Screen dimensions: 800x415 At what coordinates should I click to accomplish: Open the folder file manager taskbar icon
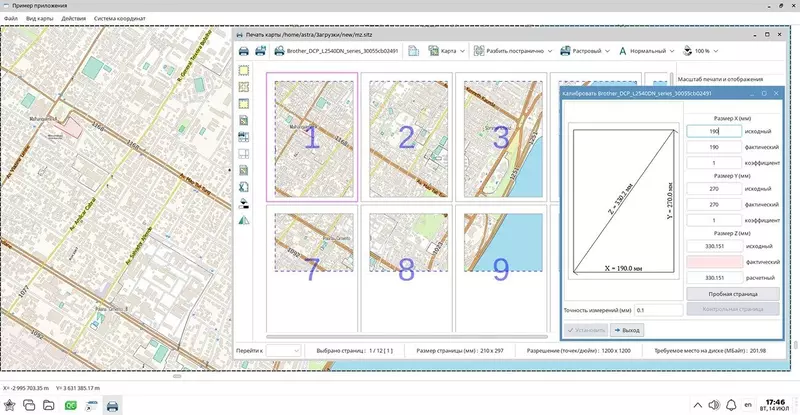(48, 405)
